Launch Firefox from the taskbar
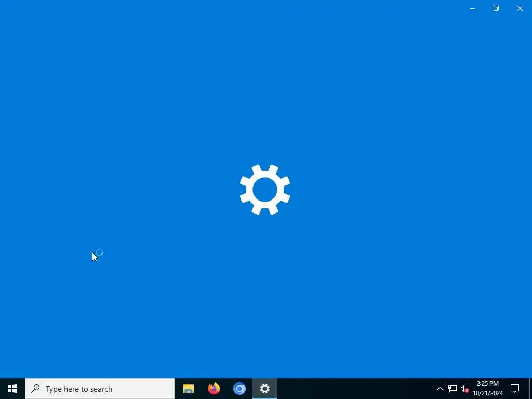This screenshot has width=532, height=399. click(x=214, y=389)
